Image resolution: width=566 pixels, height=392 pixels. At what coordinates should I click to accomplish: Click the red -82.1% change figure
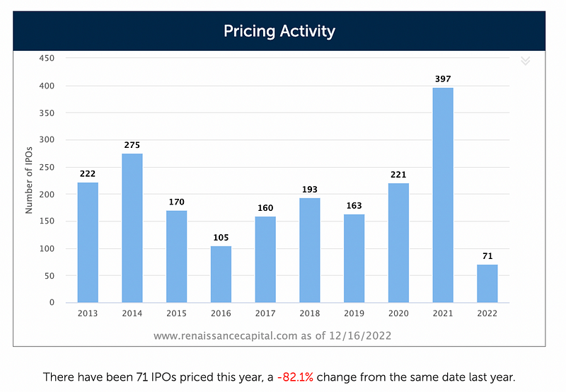(295, 377)
